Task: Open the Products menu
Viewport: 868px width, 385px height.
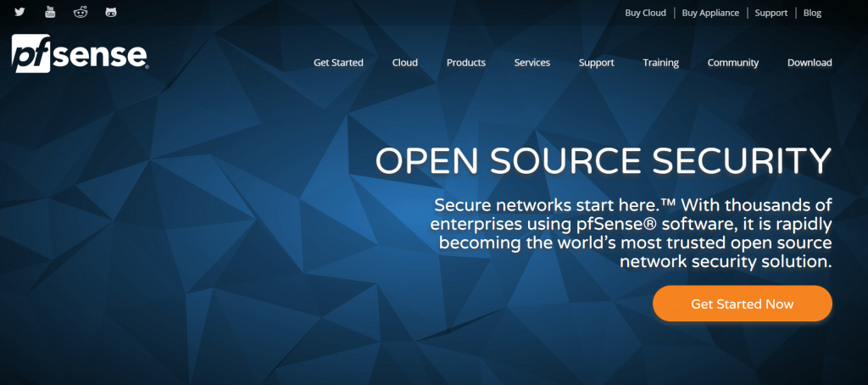Action: [x=466, y=63]
